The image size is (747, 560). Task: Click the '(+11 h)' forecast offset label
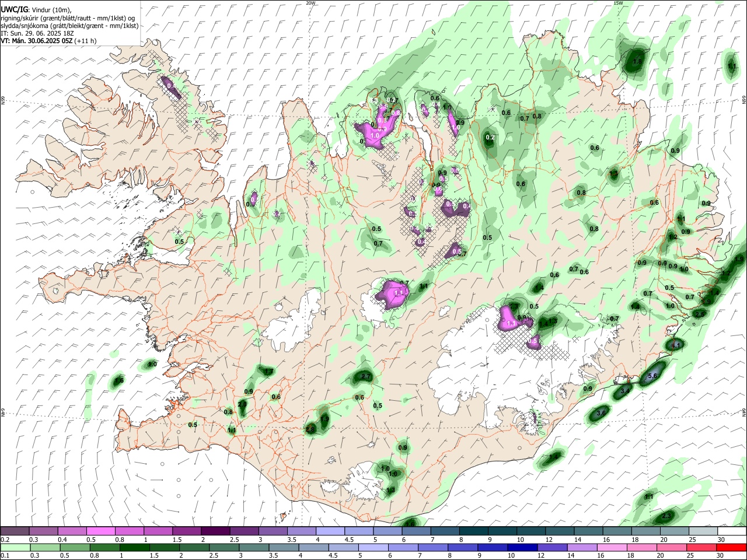(85, 41)
